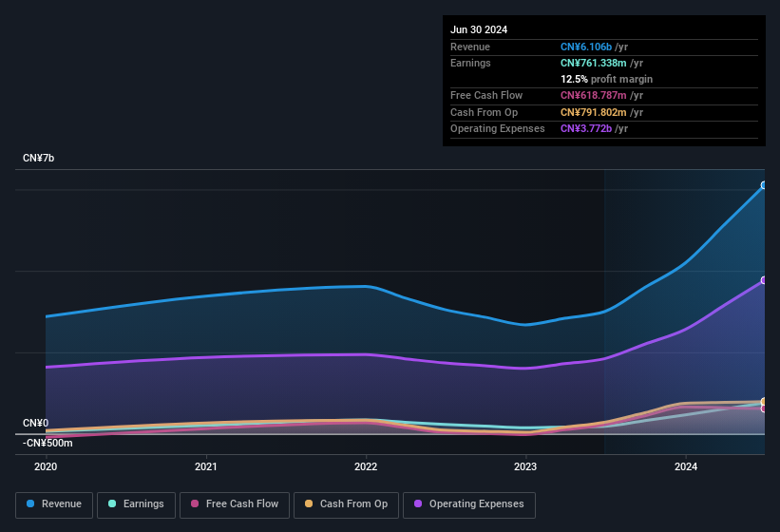This screenshot has width=780, height=532.
Task: Click the CN¥761.338m earnings value
Action: click(594, 63)
